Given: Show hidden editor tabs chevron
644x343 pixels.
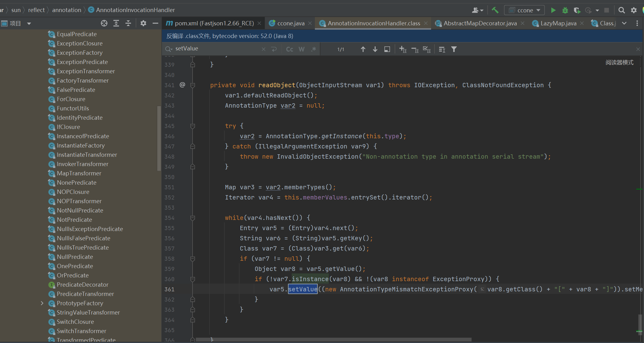Looking at the screenshot, I should click(x=624, y=23).
